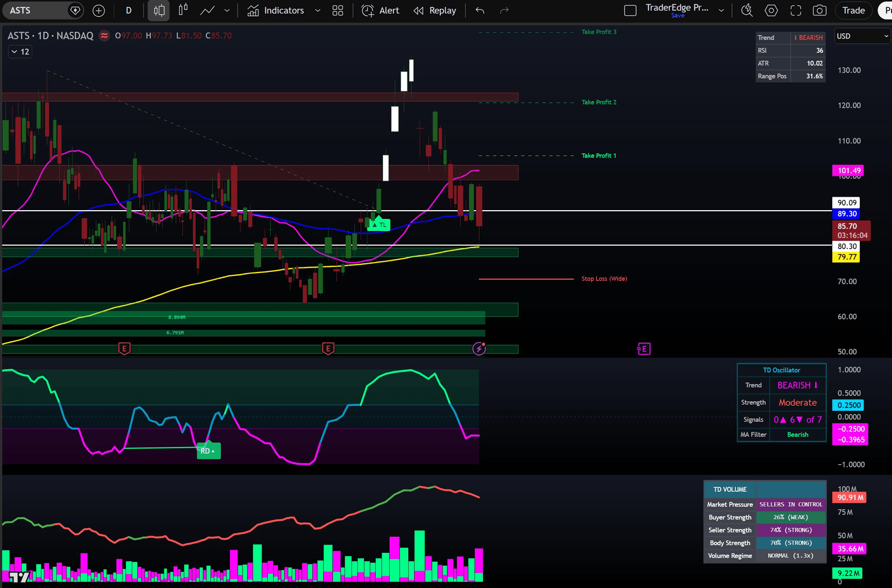Image resolution: width=892 pixels, height=588 pixels.
Task: Click the BEARISH trend cell in stats table
Action: tap(808, 37)
